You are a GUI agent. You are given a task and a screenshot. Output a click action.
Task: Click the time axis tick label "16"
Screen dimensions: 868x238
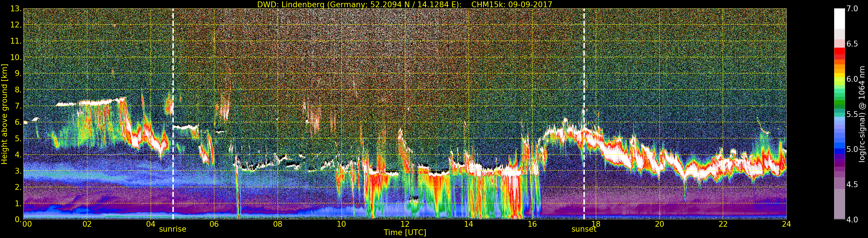532,224
